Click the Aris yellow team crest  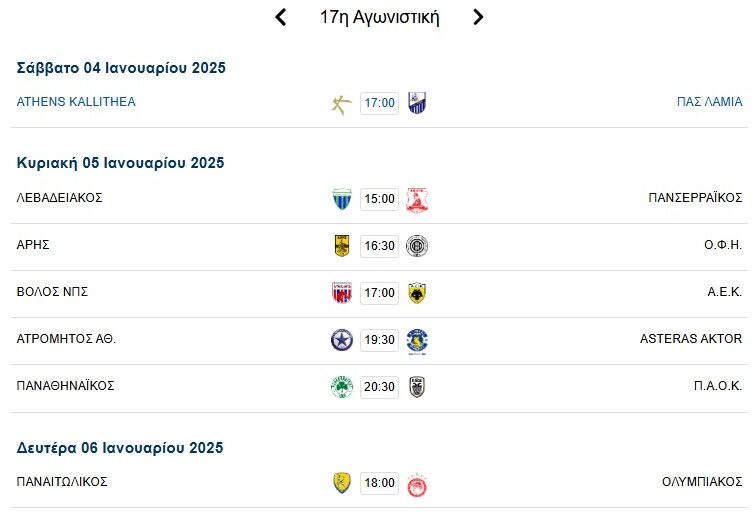coord(342,246)
